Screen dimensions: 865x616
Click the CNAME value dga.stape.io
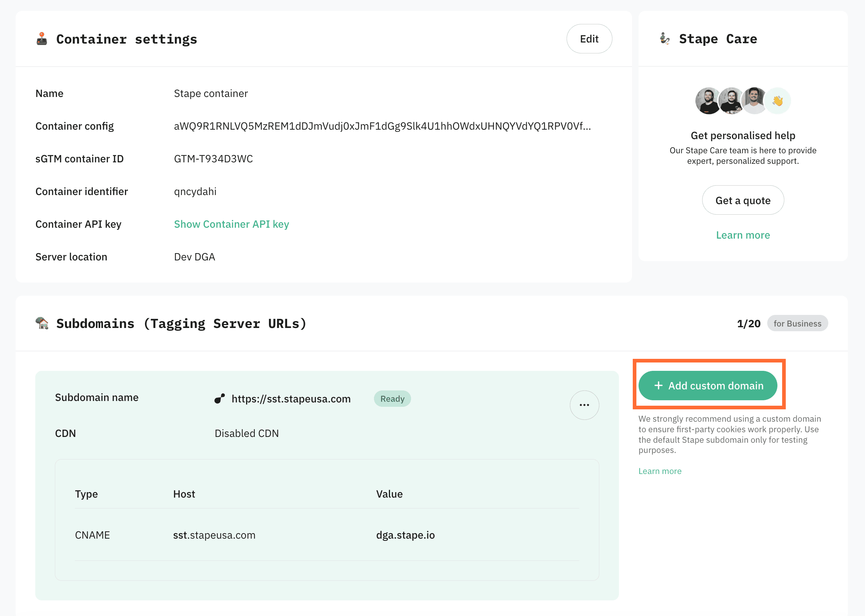click(x=405, y=535)
